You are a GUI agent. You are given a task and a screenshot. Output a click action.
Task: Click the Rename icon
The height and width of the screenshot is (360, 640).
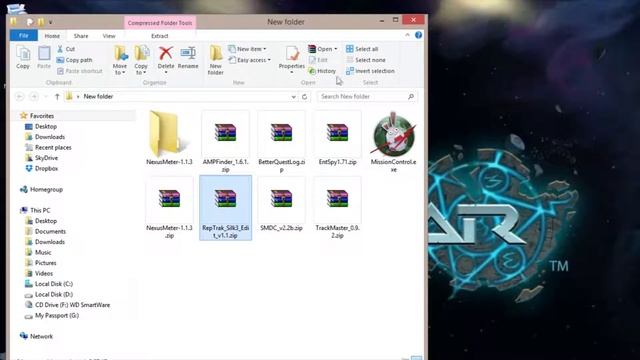pos(188,57)
